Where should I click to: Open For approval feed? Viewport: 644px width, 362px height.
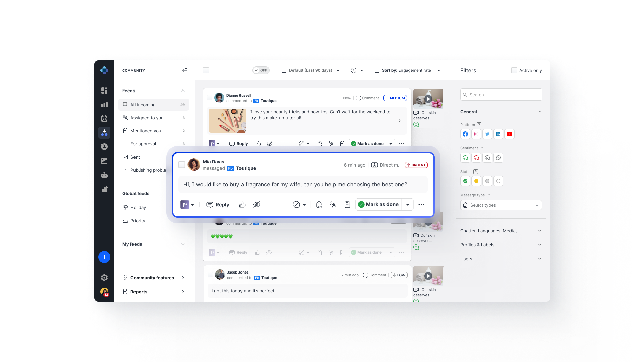(x=154, y=144)
